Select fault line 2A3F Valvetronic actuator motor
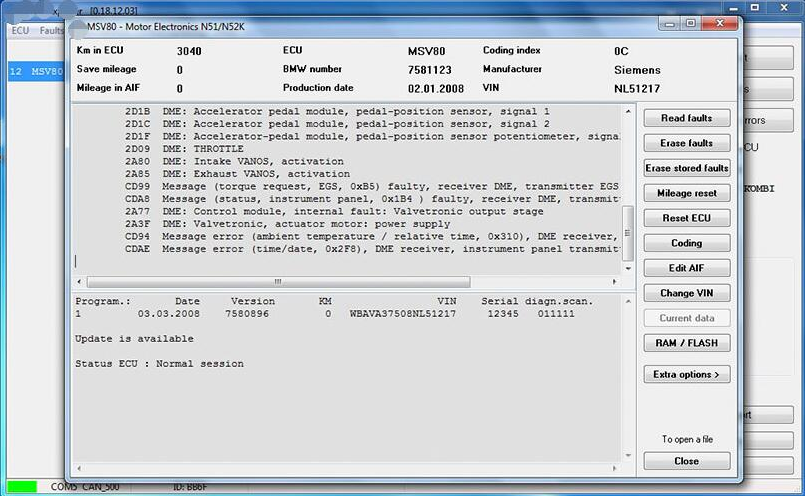 287,224
